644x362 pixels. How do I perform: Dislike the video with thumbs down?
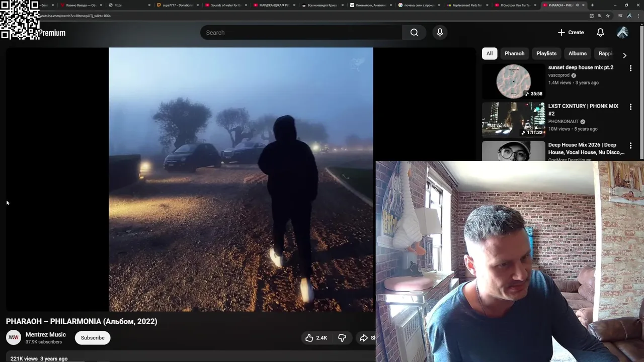[342, 338]
